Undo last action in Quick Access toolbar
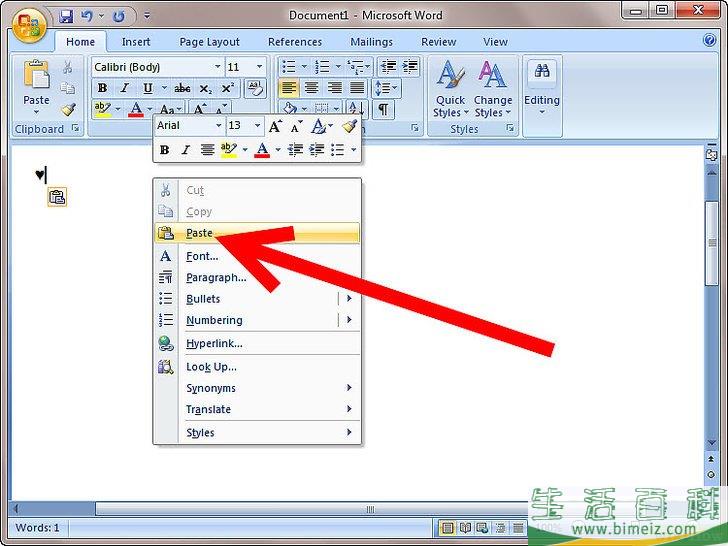This screenshot has width=728, height=546. coord(86,17)
